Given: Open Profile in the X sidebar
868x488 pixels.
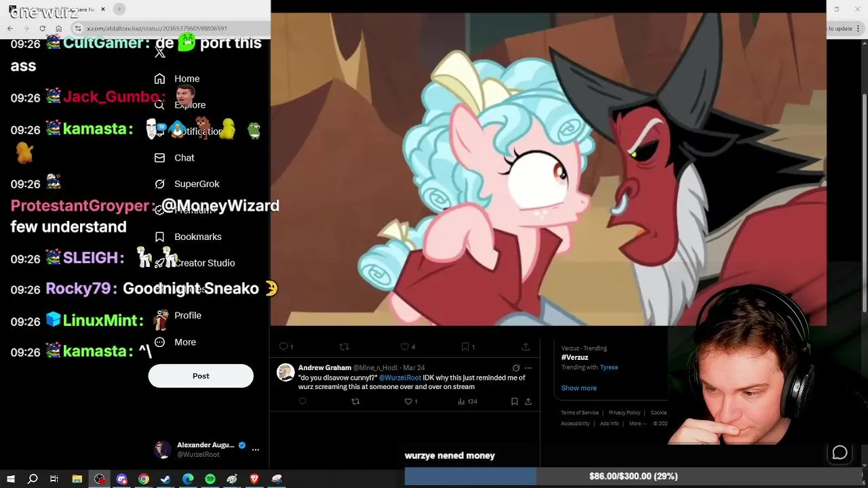Looking at the screenshot, I should (x=178, y=315).
